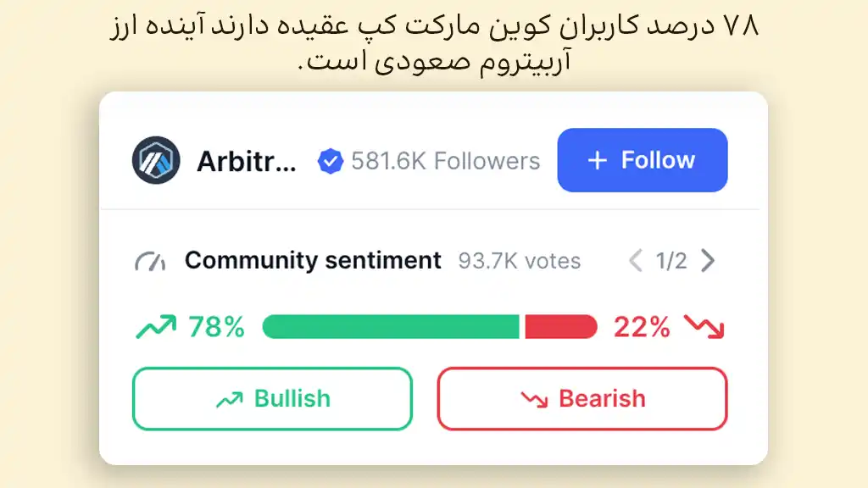Click the blue verified checkmark badge
This screenshot has height=488, width=868.
(331, 159)
